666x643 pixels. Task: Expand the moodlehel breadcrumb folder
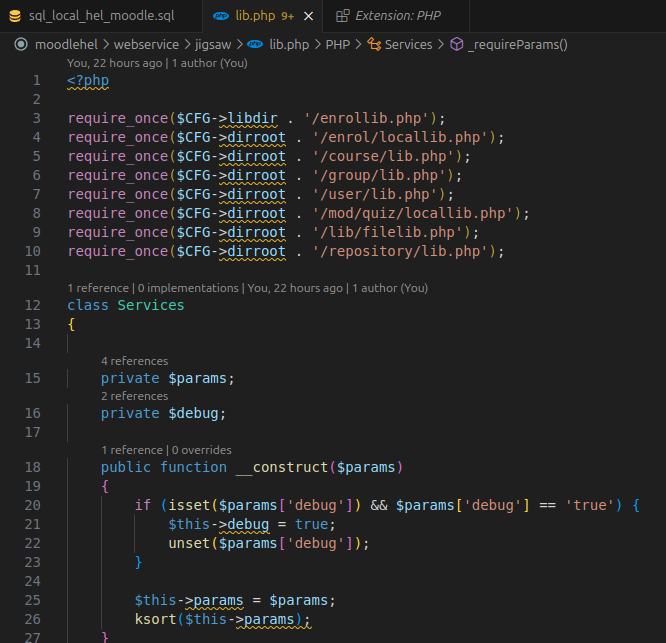(66, 44)
